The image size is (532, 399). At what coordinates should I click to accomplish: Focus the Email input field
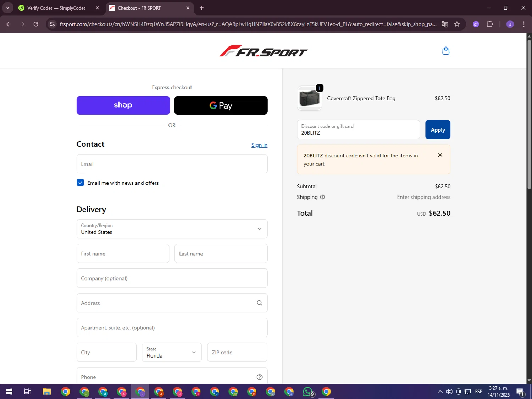tap(172, 164)
